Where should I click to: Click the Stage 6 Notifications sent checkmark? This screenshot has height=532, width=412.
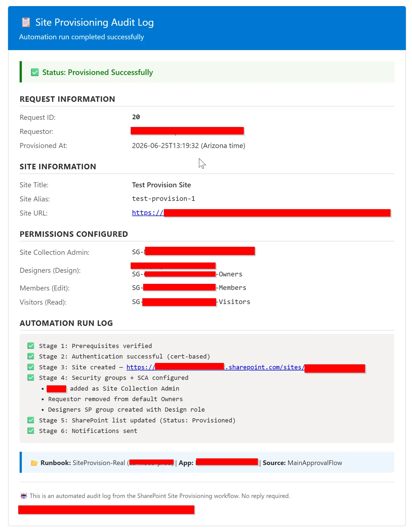point(31,431)
